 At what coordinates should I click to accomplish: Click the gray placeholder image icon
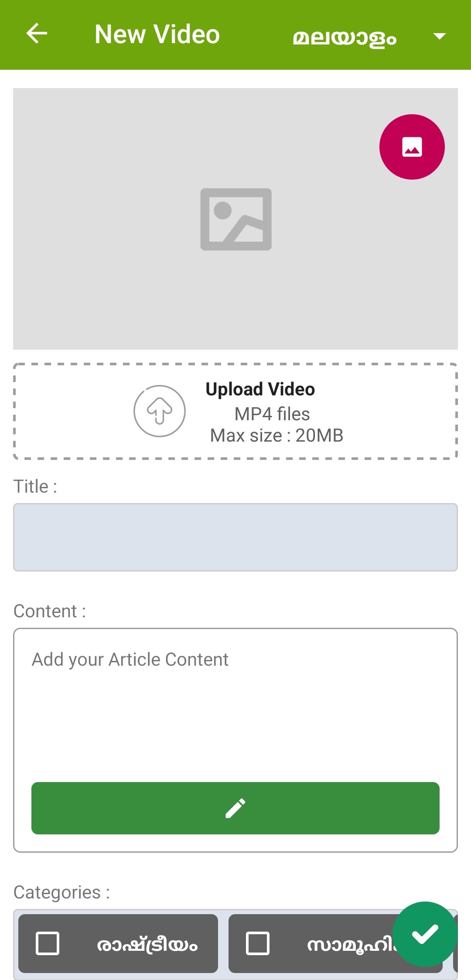click(236, 219)
